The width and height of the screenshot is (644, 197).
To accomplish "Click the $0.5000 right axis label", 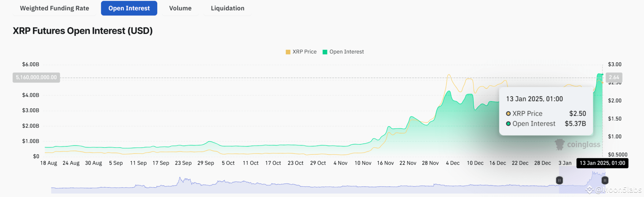I will (x=618, y=155).
